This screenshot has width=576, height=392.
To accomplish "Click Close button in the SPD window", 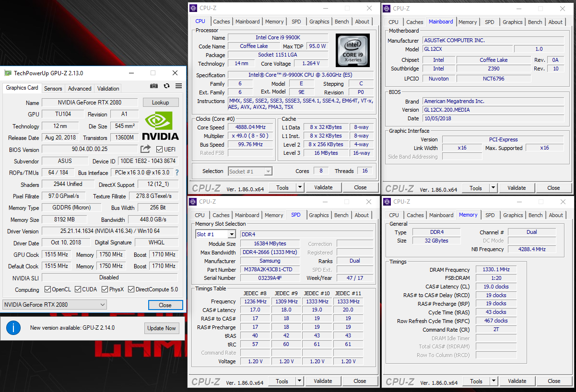I will [360, 381].
